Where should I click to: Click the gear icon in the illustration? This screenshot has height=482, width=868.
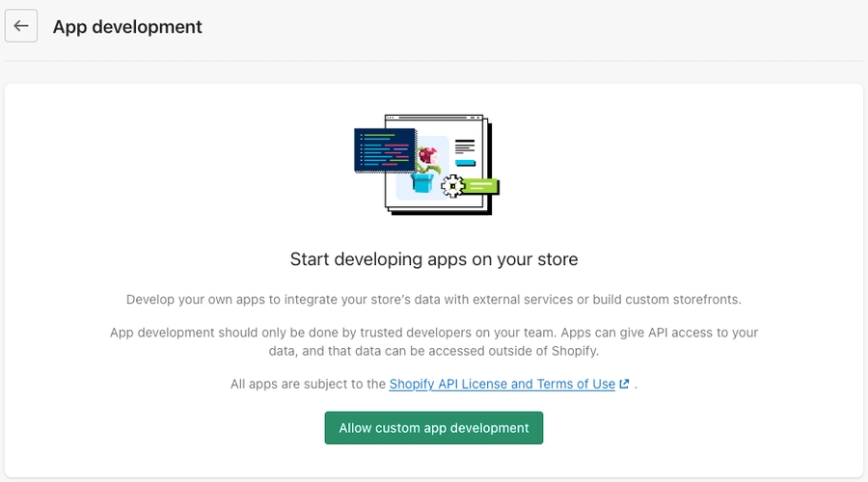click(452, 185)
